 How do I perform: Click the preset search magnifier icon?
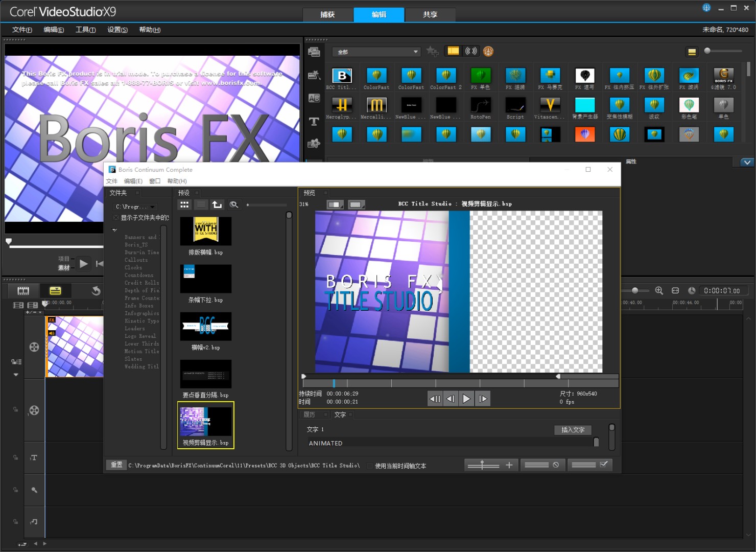point(234,204)
